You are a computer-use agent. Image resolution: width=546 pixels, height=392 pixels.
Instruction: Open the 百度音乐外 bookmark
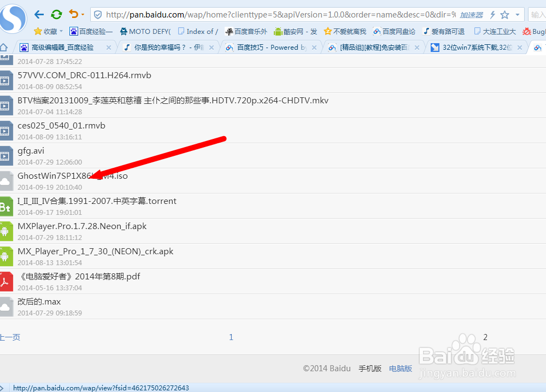[x=246, y=31]
